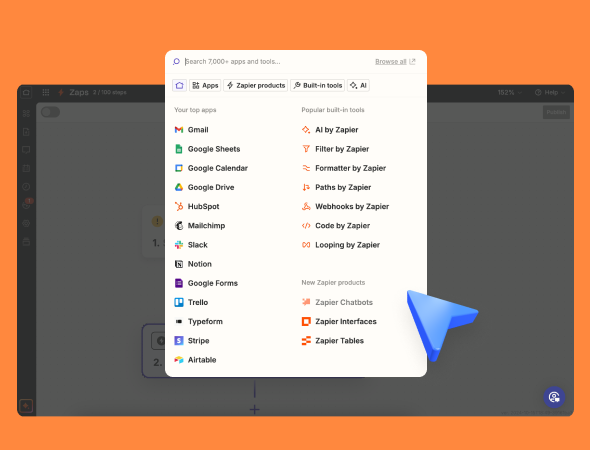Select Formatter by Zapier
Viewport: 590px width, 450px height.
[344, 168]
